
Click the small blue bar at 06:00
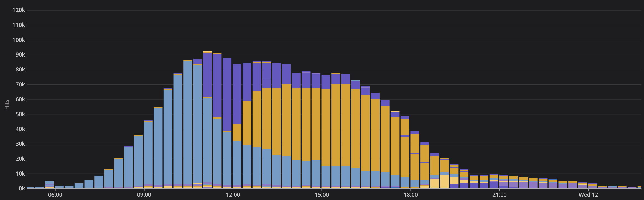(x=59, y=187)
